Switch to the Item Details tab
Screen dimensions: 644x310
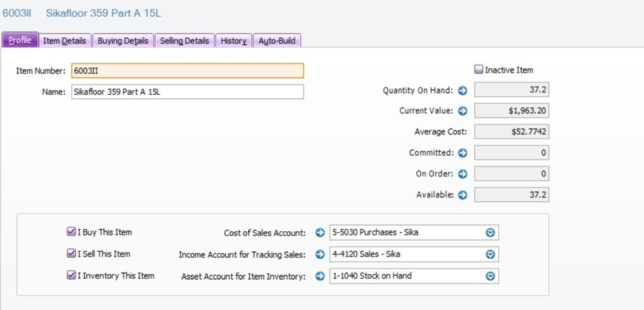point(65,41)
